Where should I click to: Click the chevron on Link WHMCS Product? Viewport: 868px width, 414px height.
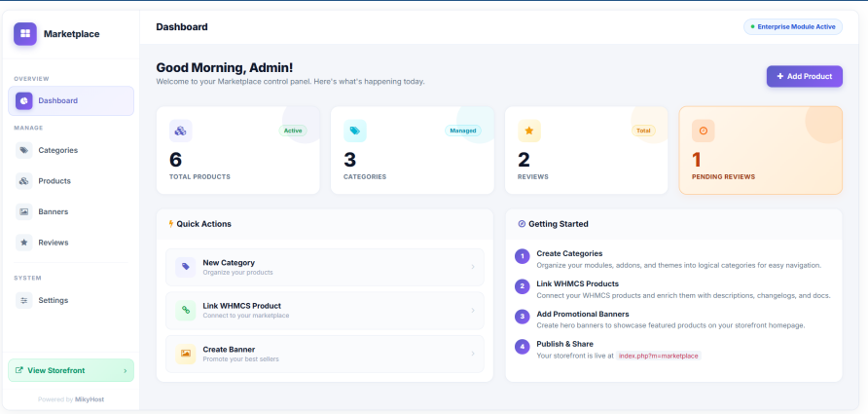coord(473,311)
